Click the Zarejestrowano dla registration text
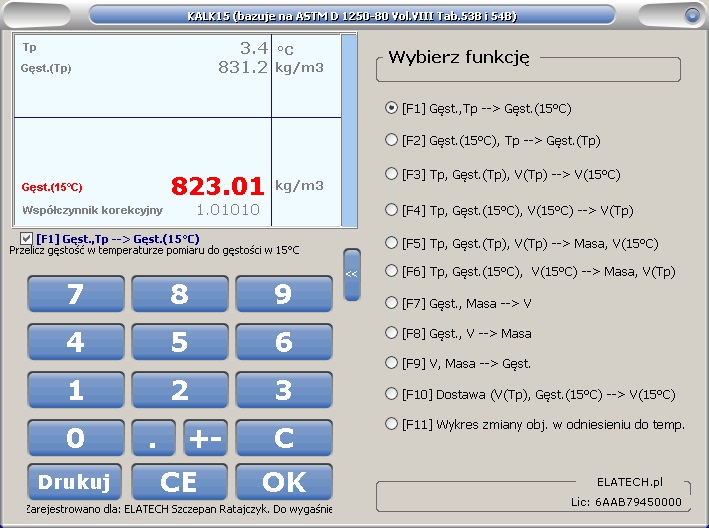Viewport: 709px width, 528px height. [179, 509]
